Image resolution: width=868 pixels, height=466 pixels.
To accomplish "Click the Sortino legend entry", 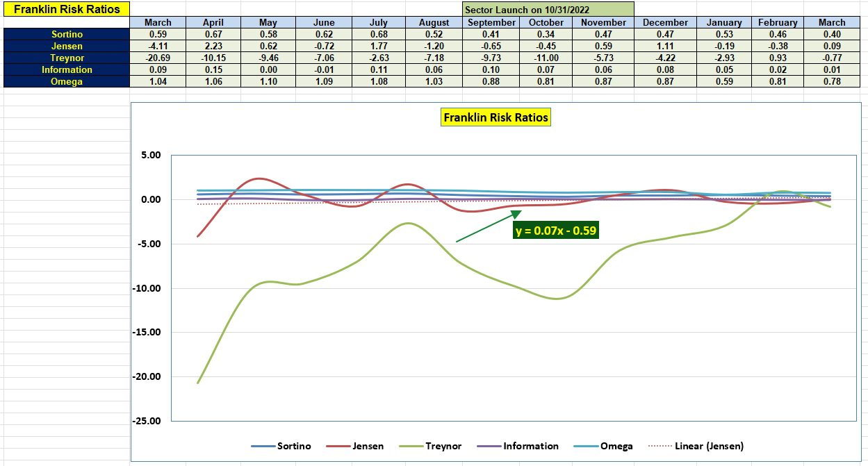I will (281, 446).
